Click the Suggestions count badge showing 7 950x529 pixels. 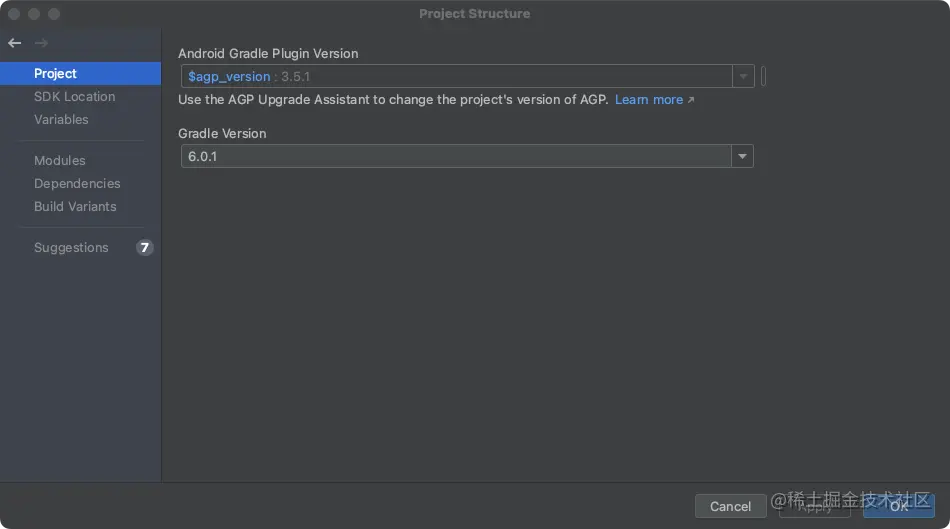[145, 248]
